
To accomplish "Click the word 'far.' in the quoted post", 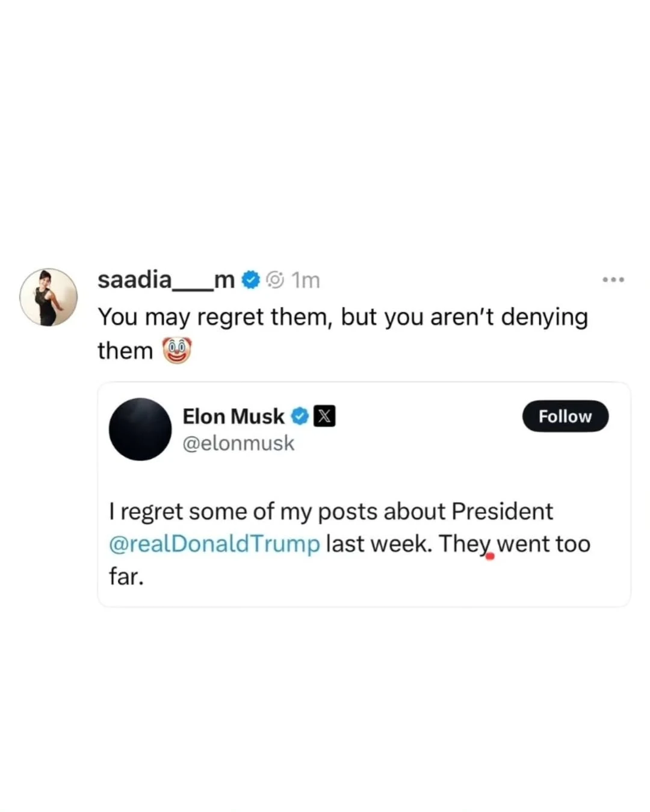I will (x=126, y=576).
